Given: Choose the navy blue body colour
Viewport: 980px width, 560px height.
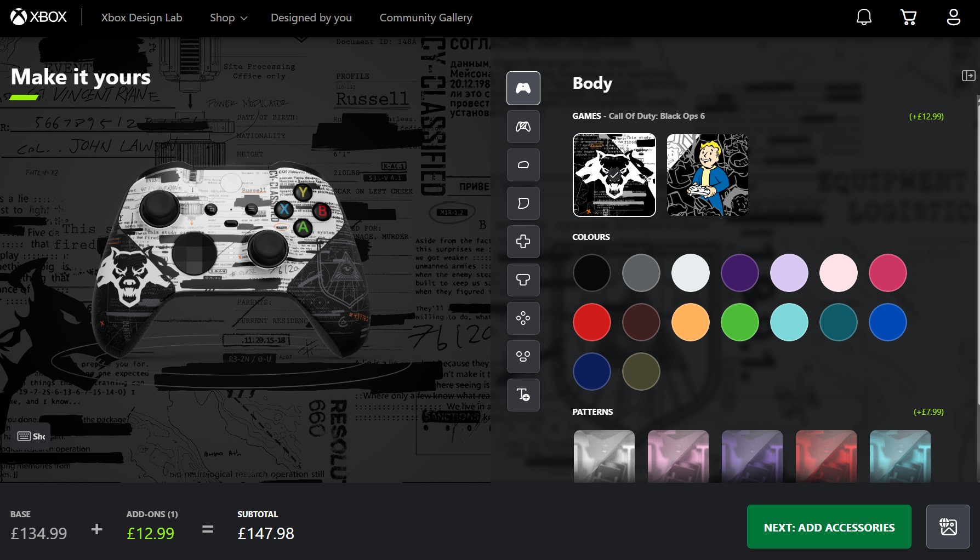Looking at the screenshot, I should point(592,372).
